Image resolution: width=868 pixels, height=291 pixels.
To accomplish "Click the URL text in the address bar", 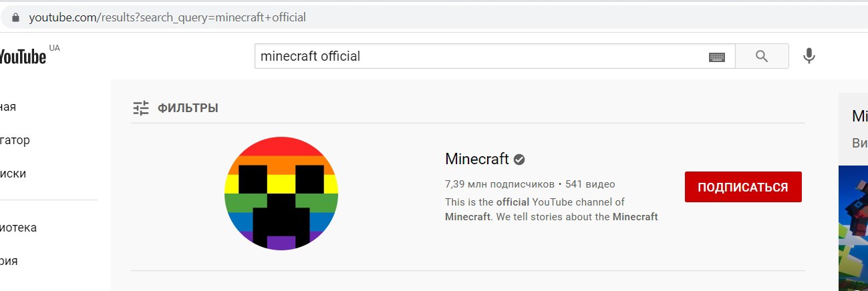I will pyautogui.click(x=167, y=17).
